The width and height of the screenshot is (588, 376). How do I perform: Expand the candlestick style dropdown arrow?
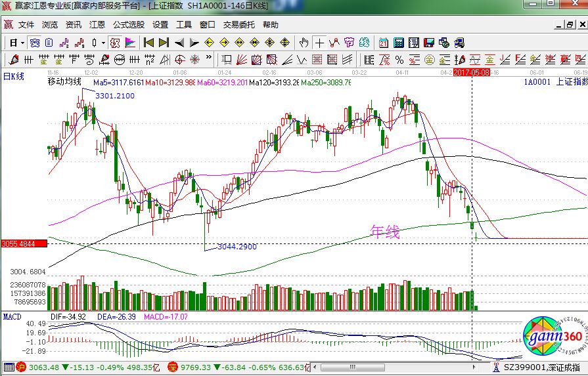coord(103,43)
